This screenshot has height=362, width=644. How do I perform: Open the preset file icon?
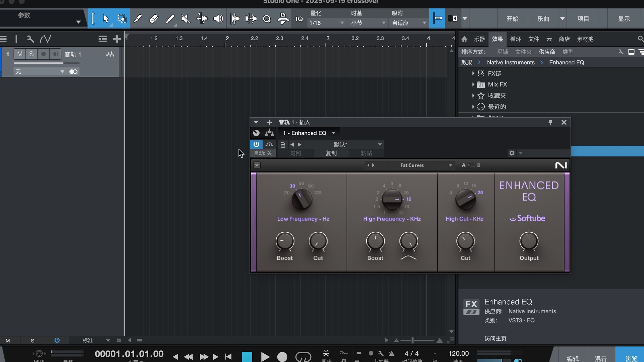coord(283,145)
